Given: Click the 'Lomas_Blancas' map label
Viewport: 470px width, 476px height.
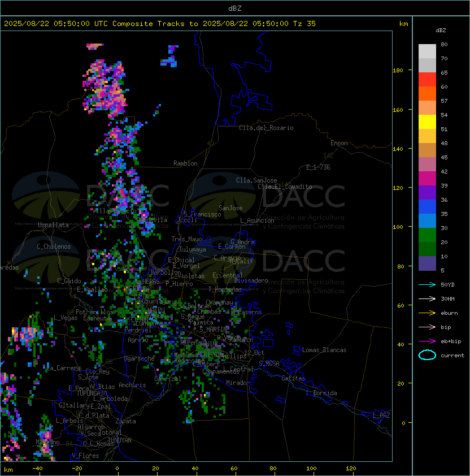Looking at the screenshot, I should [324, 350].
